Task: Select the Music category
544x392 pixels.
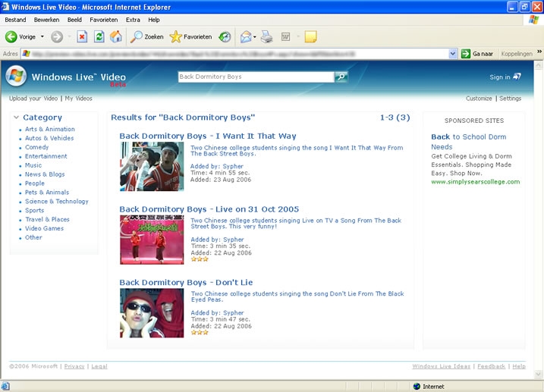Action: [33, 165]
